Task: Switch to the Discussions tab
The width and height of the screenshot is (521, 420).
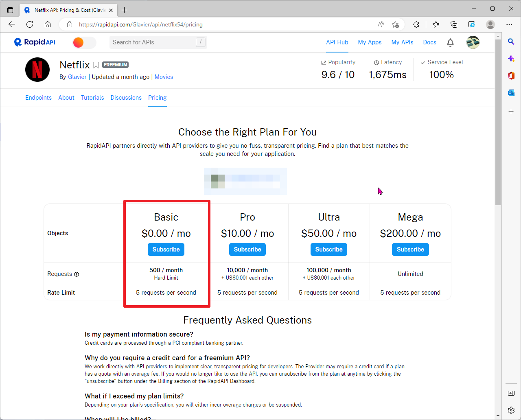Action: click(126, 98)
